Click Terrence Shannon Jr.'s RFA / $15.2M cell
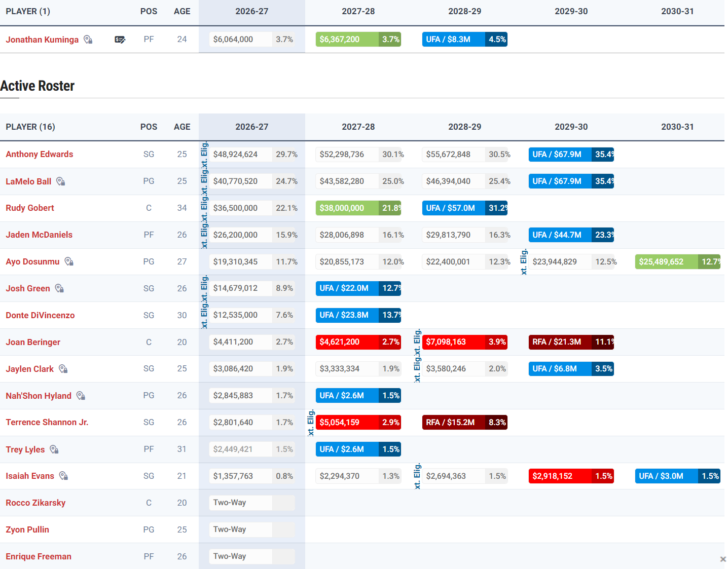The image size is (728, 569). (465, 422)
